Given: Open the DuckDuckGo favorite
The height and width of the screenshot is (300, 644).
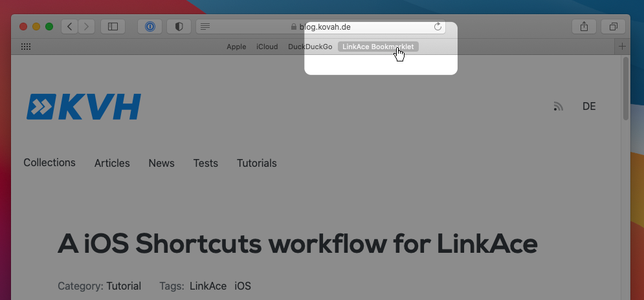Looking at the screenshot, I should tap(310, 47).
